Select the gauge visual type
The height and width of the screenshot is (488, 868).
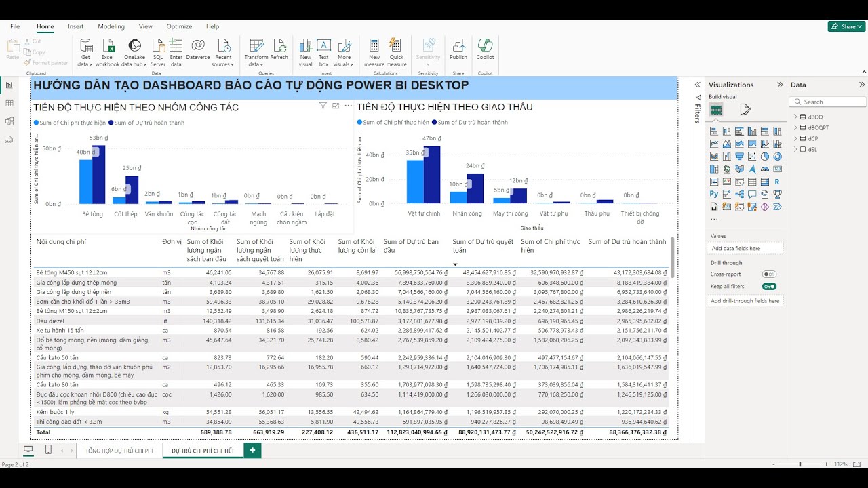pos(765,169)
